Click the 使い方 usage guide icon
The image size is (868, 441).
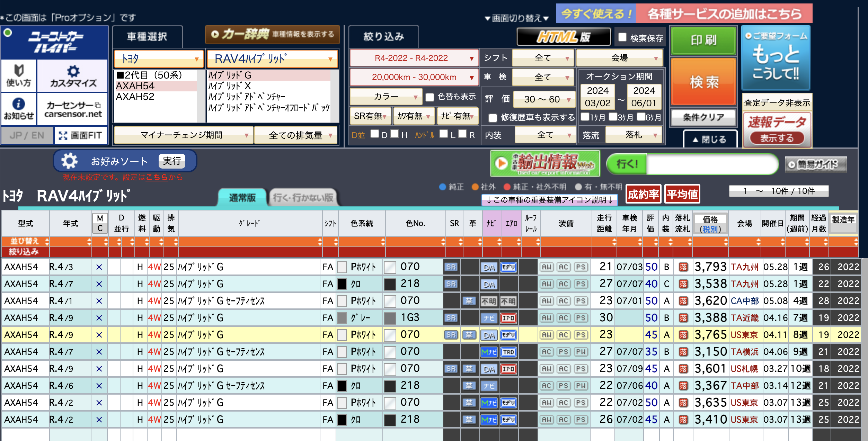tap(19, 75)
